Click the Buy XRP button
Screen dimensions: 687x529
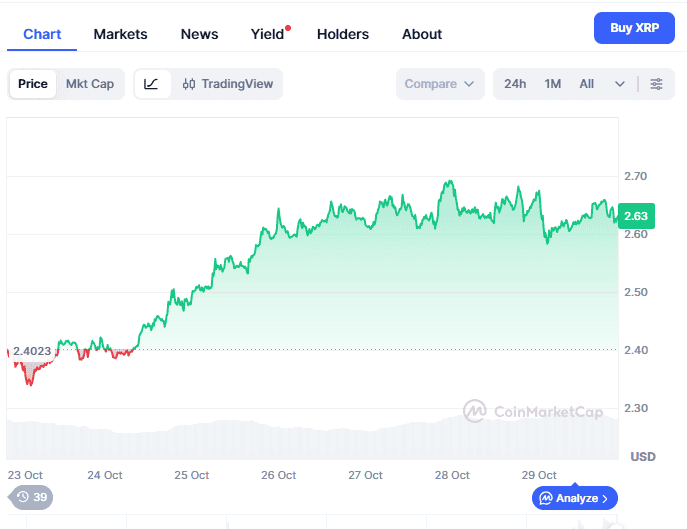pyautogui.click(x=634, y=28)
